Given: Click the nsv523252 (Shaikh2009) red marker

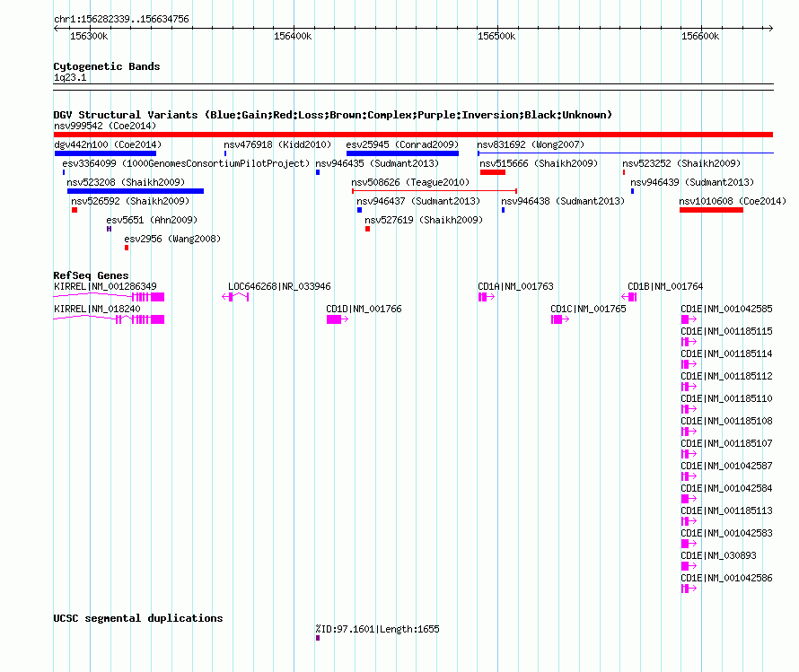Looking at the screenshot, I should click(624, 172).
